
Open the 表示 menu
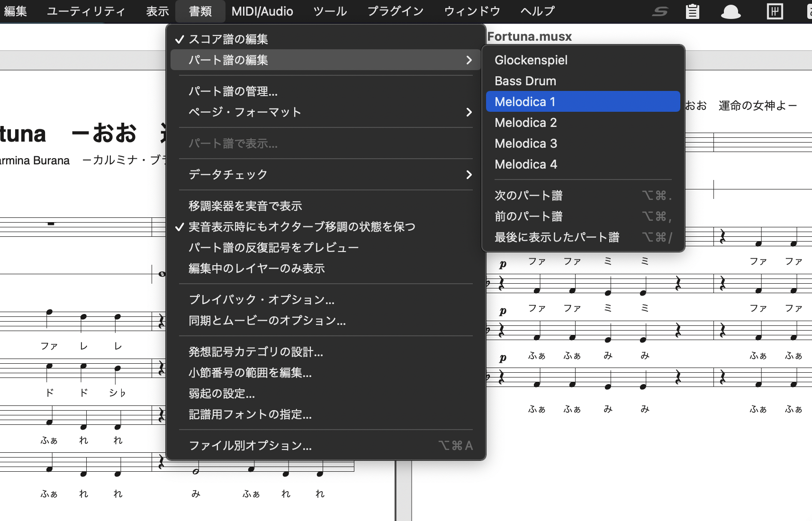pos(158,11)
